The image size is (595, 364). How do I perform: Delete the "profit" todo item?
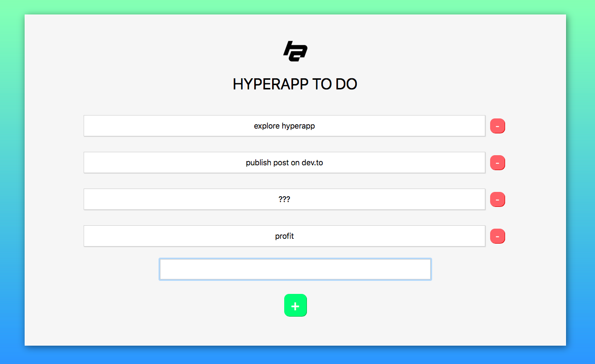(497, 236)
